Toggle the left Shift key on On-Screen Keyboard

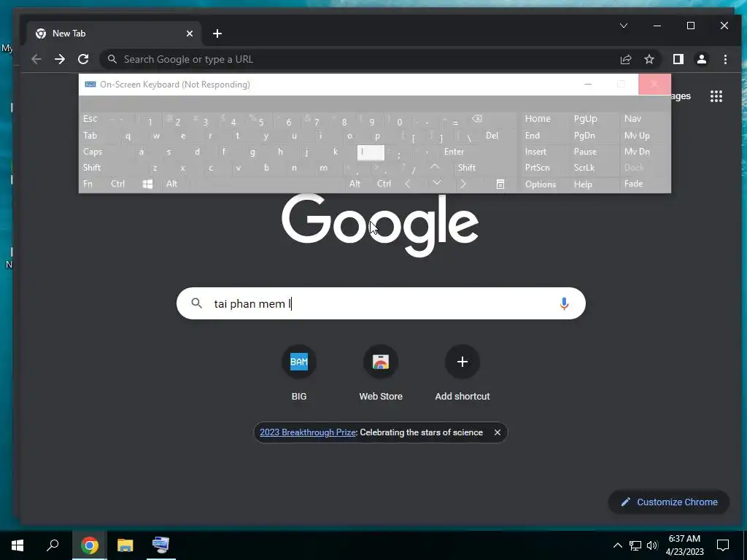(x=91, y=168)
